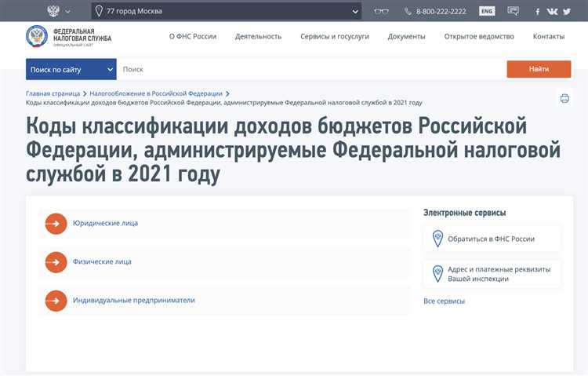The height and width of the screenshot is (376, 588).
Task: Focus the Поиск search input field
Action: pyautogui.click(x=311, y=69)
